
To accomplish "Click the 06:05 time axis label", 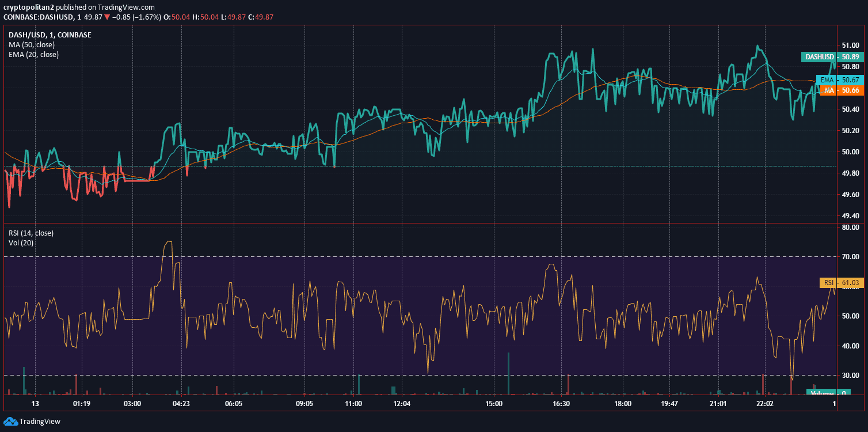I will tap(234, 404).
